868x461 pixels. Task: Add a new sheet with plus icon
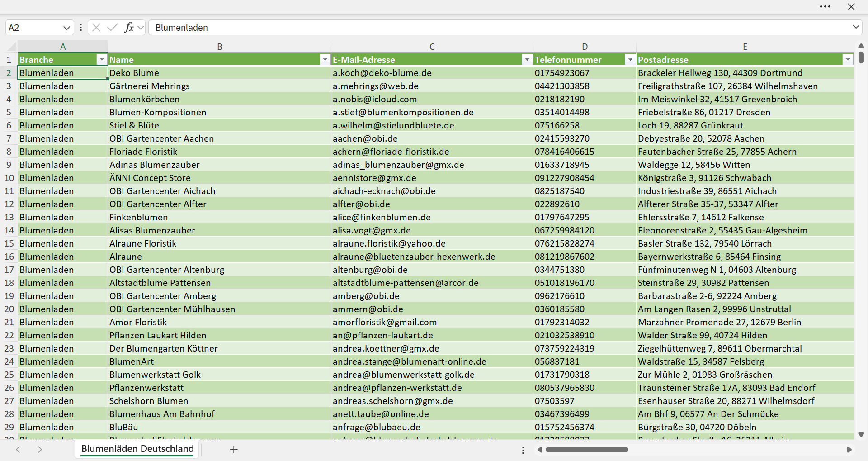click(234, 450)
